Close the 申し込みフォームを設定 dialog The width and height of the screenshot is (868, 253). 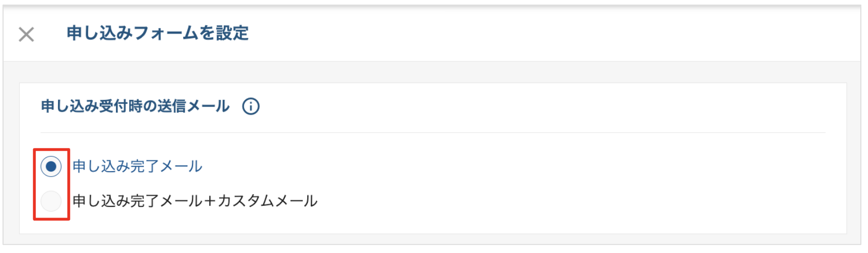point(26,34)
